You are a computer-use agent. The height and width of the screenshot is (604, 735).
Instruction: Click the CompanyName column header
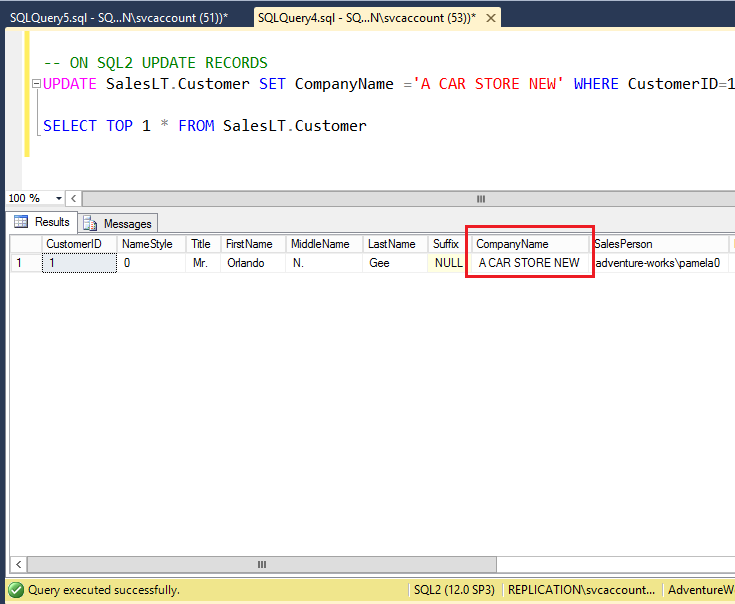tap(512, 244)
